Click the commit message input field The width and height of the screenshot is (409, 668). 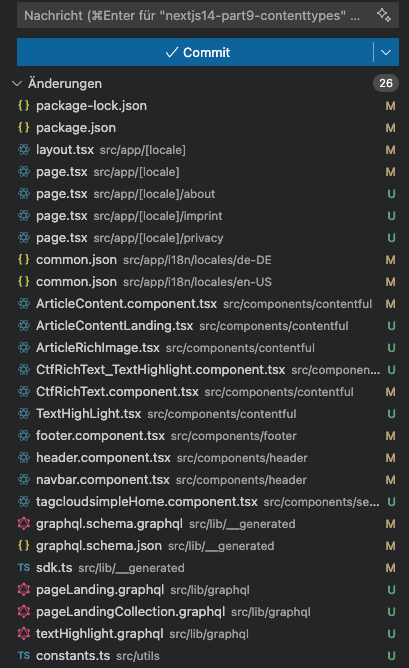(208, 16)
